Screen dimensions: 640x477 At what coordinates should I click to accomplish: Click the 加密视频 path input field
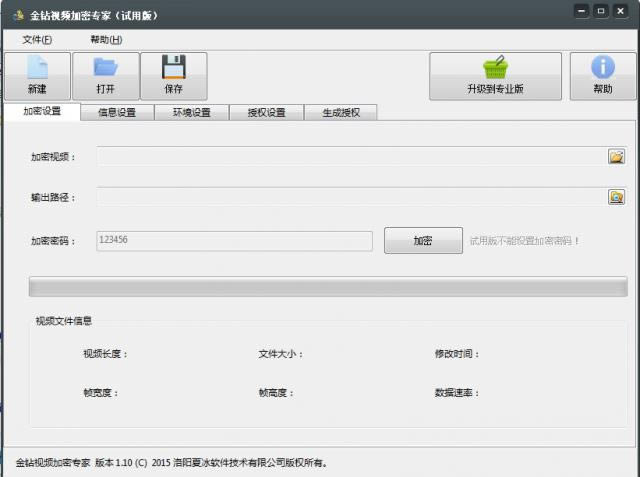[352, 156]
